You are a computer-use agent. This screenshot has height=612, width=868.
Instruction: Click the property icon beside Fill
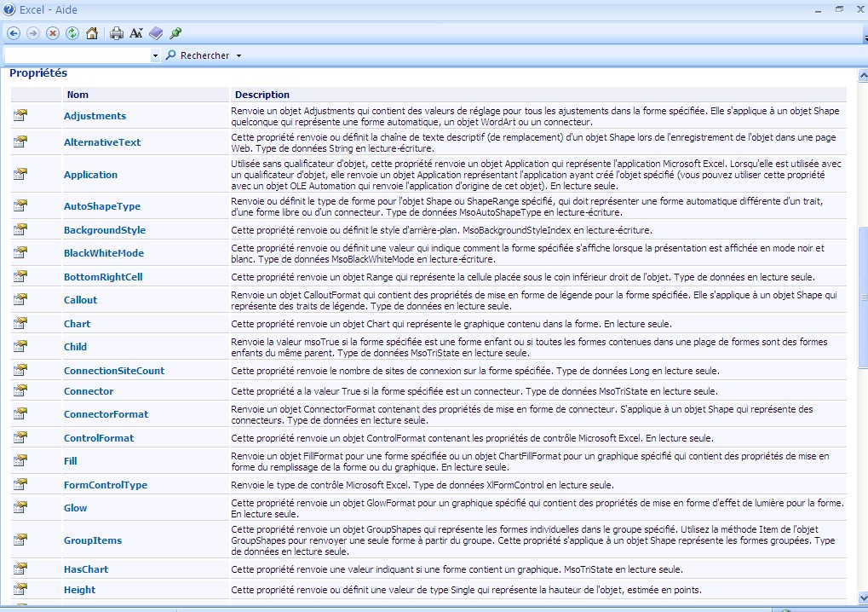[x=20, y=460]
